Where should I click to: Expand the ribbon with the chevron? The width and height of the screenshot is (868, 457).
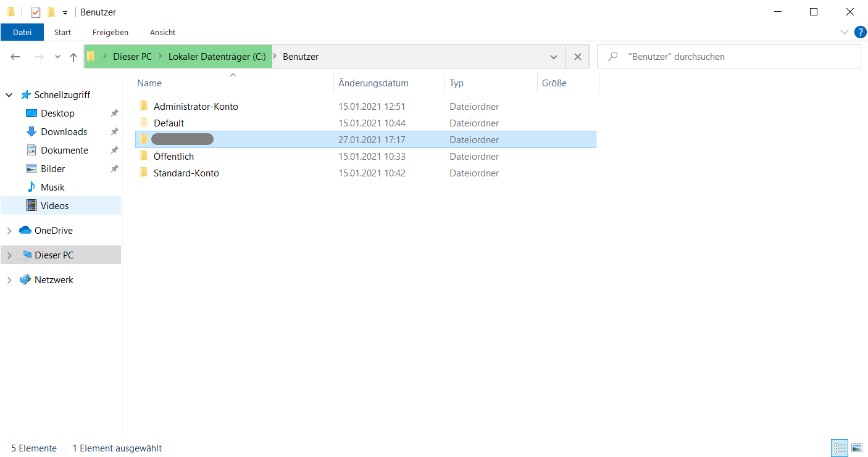(x=844, y=32)
